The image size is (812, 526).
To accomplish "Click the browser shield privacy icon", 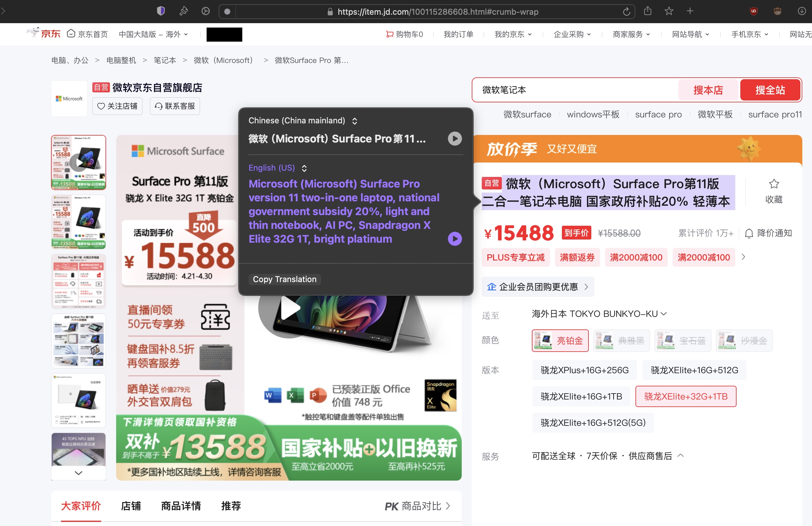I will [x=161, y=11].
